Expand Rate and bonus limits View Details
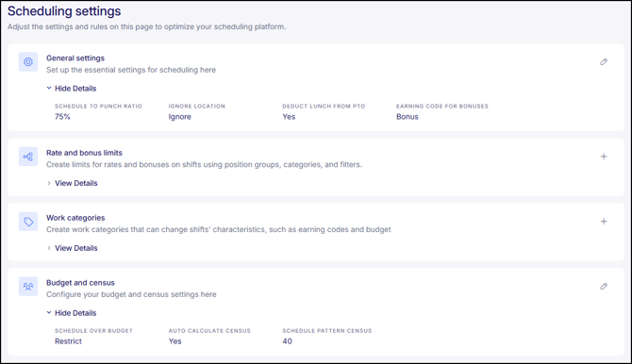632x364 pixels. 72,183
